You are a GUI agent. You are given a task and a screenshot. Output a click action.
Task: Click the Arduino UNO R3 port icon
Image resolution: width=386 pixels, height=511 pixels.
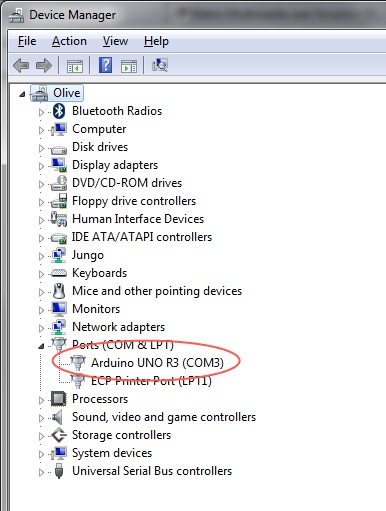click(78, 363)
